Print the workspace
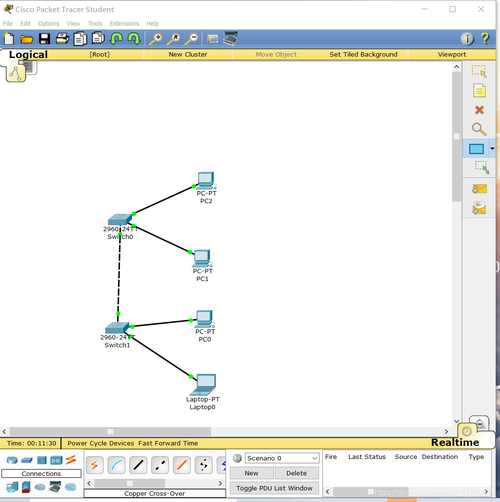500x502 pixels. click(62, 39)
